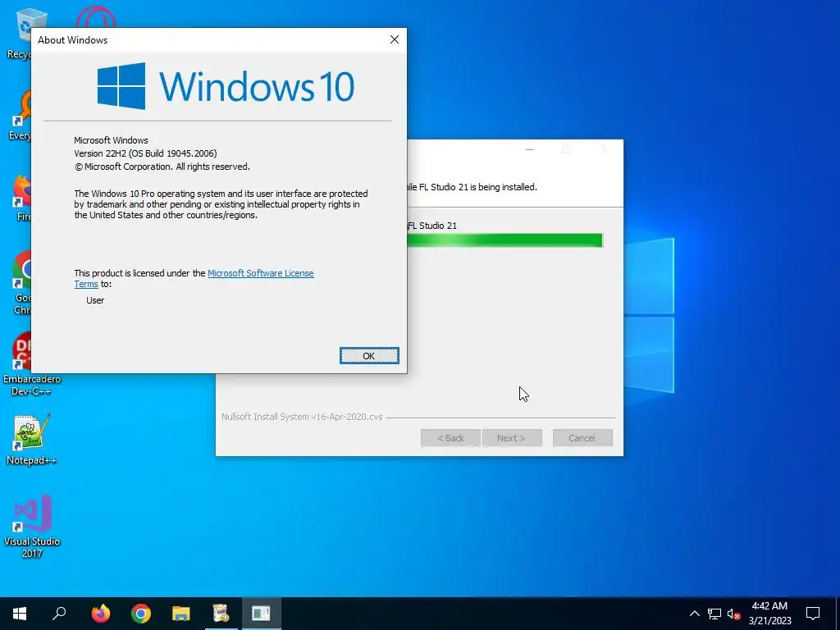Close the About Windows dialog
This screenshot has width=840, height=630.
395,39
